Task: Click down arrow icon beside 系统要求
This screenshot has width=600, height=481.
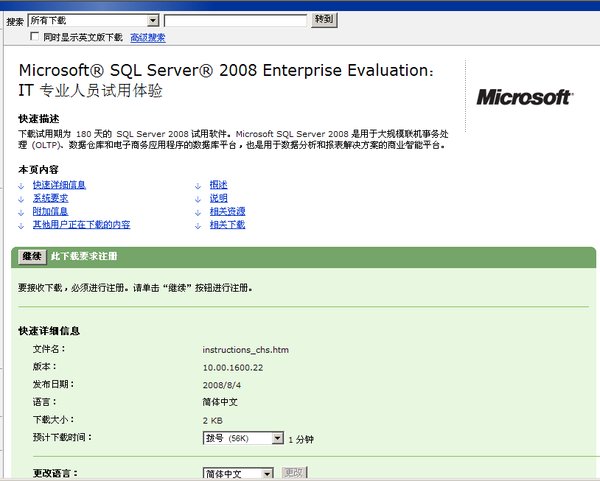Action: (x=21, y=199)
